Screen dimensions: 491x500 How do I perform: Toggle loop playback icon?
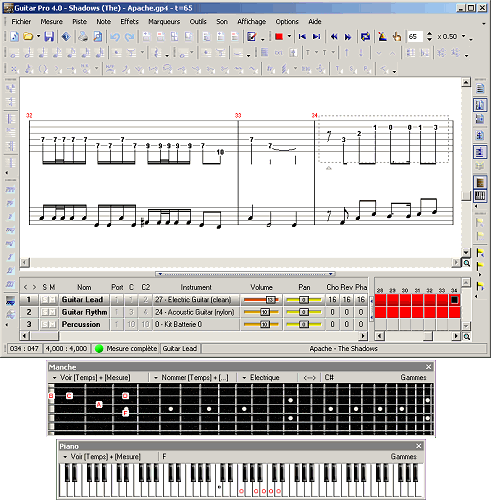point(365,36)
